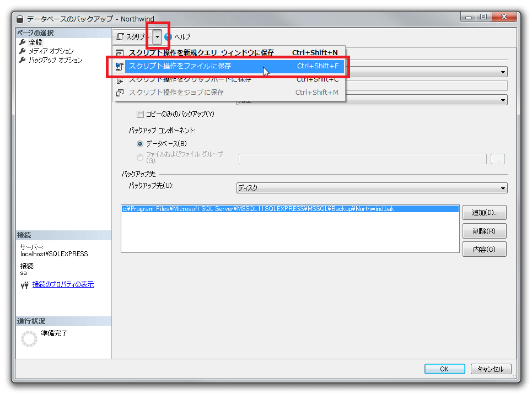
Task: Click the キャンセル button
Action: (491, 369)
